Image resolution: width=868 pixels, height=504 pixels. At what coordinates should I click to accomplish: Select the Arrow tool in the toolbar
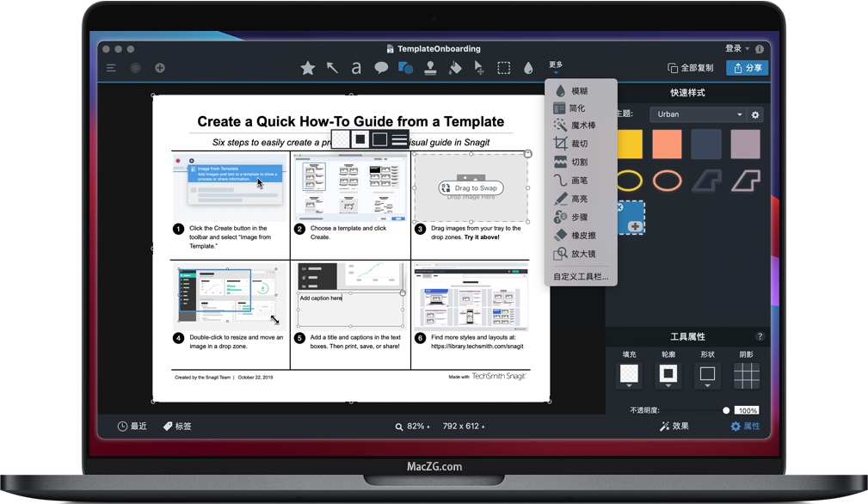tap(332, 67)
